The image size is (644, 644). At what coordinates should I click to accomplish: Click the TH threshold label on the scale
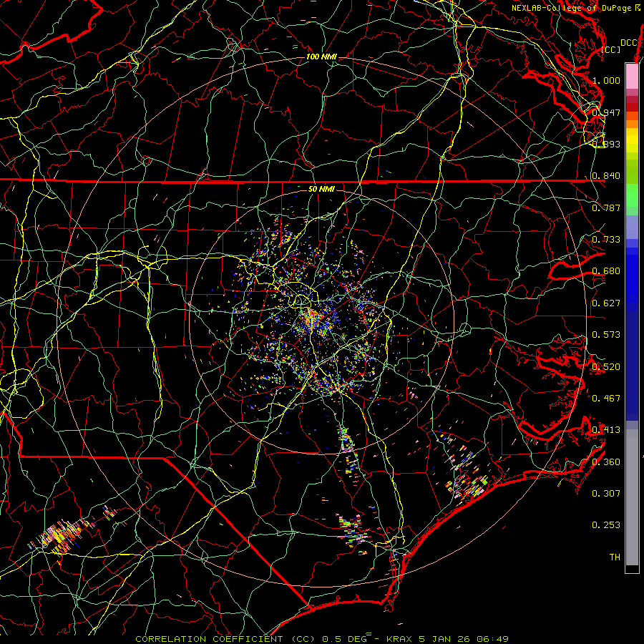click(615, 557)
